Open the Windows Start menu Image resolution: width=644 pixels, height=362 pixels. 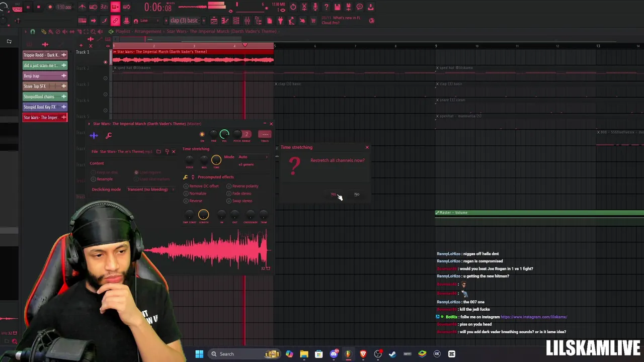pyautogui.click(x=199, y=354)
